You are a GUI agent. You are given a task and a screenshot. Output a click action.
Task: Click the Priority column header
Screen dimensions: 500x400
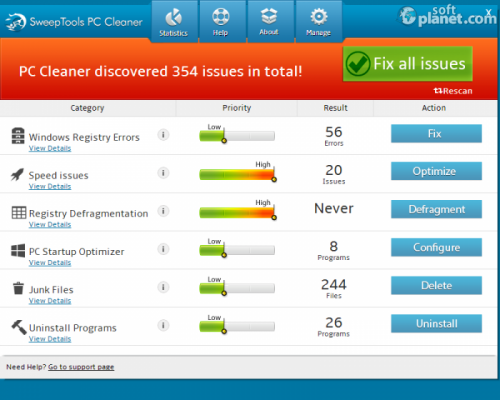tap(237, 108)
